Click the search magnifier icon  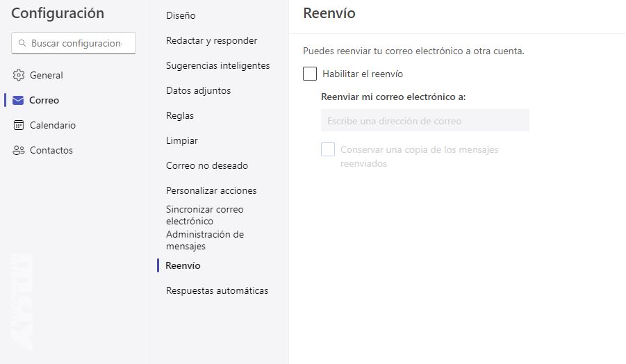coord(23,43)
